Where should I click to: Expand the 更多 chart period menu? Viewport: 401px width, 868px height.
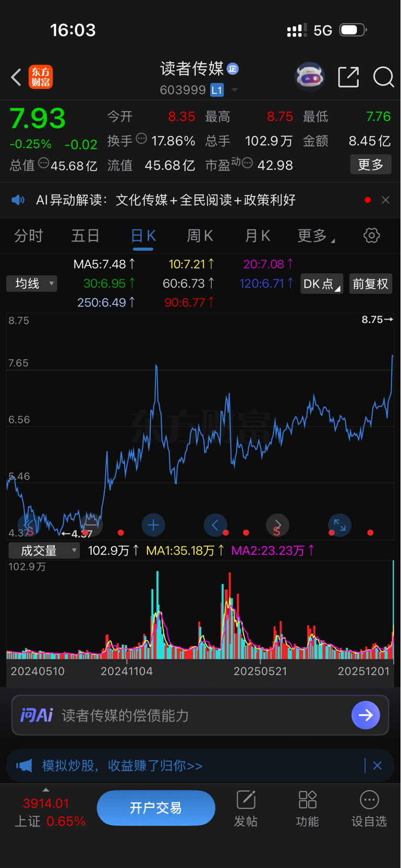point(316,236)
